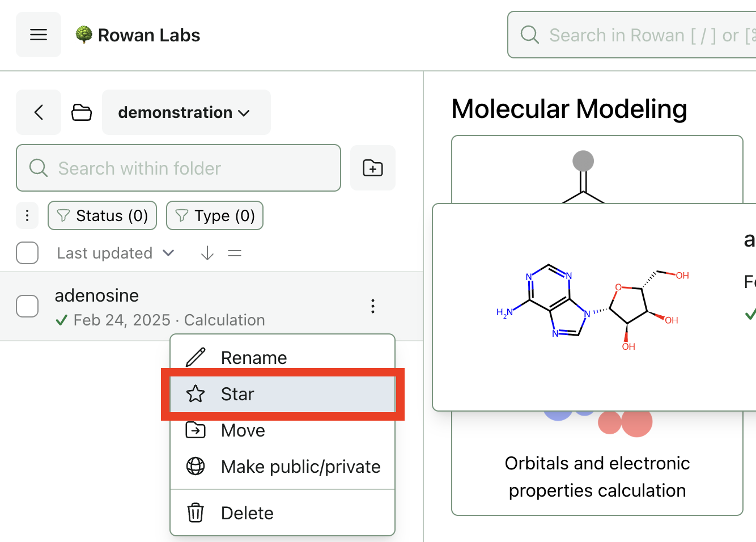Click the Rowan Labs tree logo
The height and width of the screenshot is (542, 756).
(x=84, y=35)
